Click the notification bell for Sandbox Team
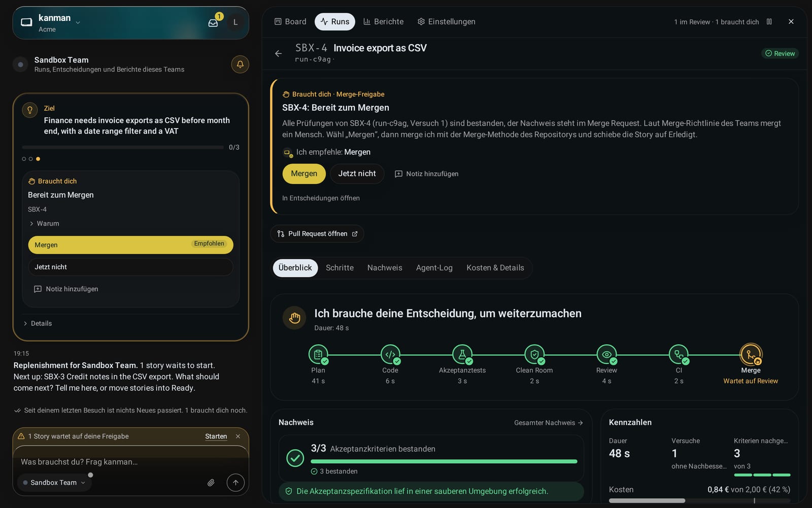This screenshot has width=812, height=508. (240, 65)
